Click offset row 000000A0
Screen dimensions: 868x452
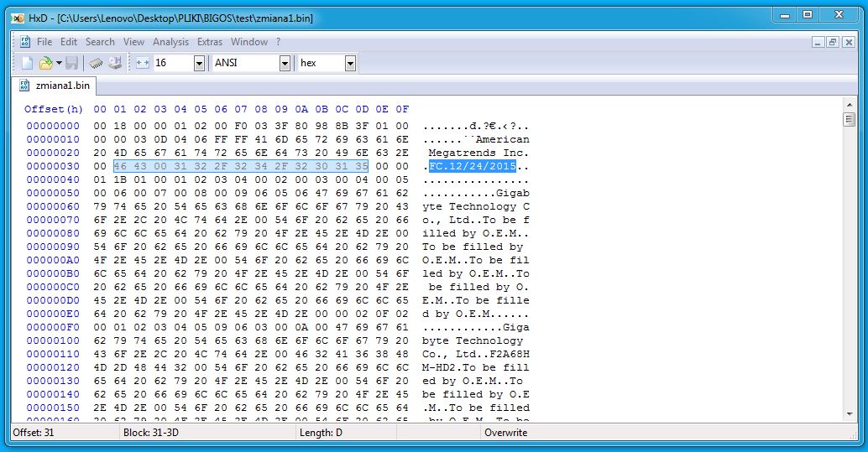[x=53, y=260]
